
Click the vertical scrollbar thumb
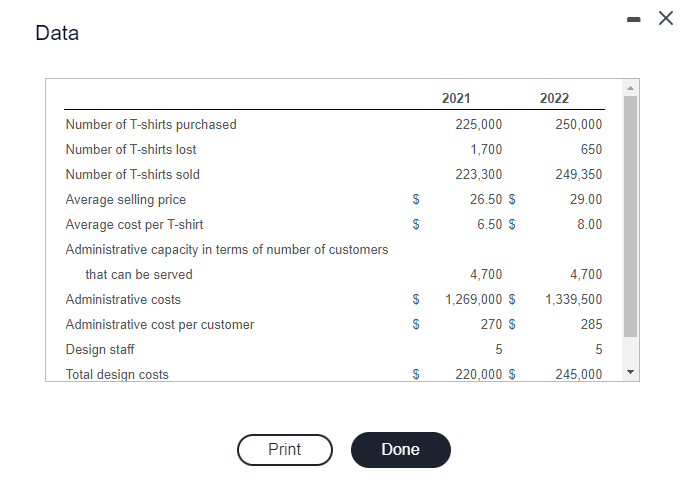click(631, 216)
